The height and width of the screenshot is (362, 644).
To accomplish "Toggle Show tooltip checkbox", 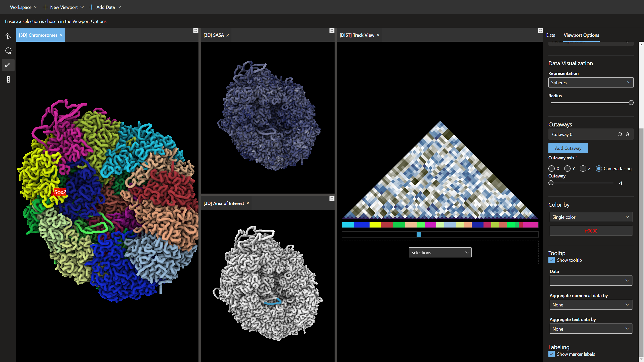I will coord(552,259).
